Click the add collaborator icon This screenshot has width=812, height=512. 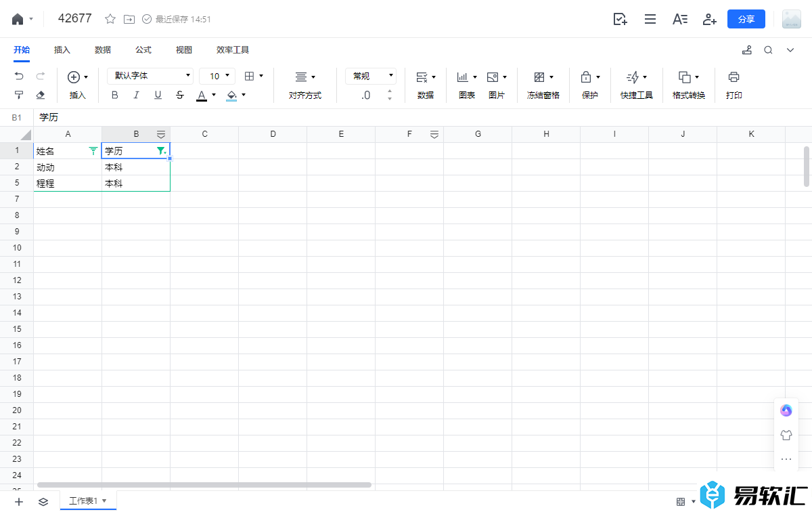point(709,19)
